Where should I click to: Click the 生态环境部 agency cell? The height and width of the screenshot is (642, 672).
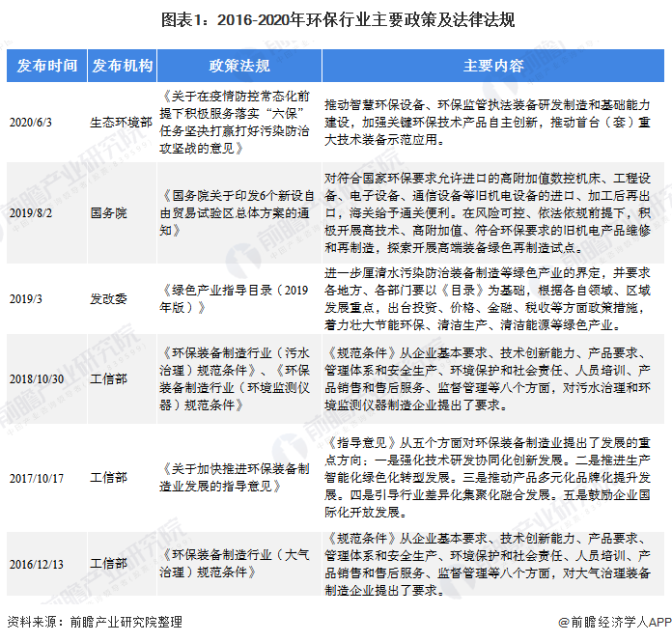[121, 123]
